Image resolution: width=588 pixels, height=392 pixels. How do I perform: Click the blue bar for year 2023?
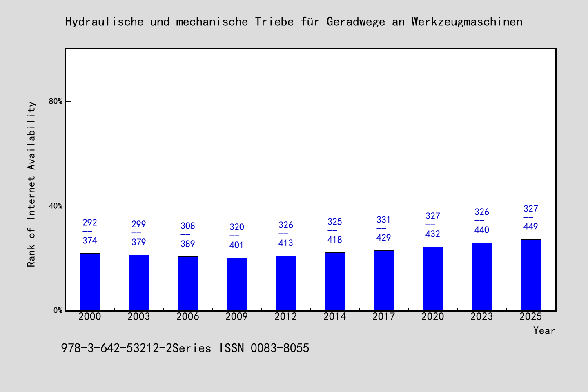coord(482,276)
